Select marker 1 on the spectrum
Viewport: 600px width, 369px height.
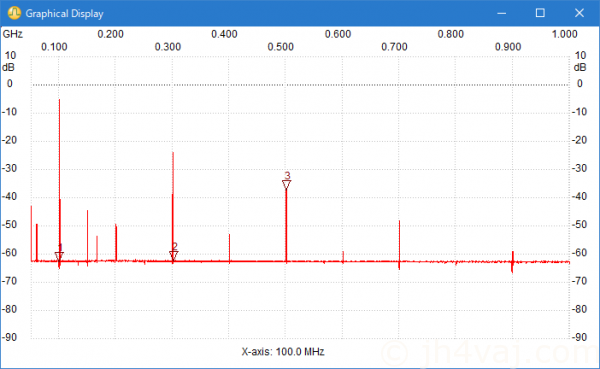59,256
